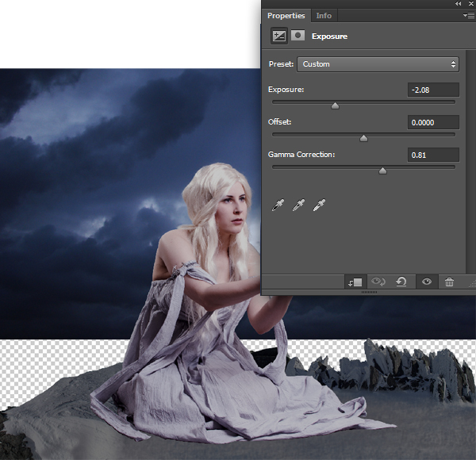Click the Exposure slider handle
Image resolution: width=476 pixels, height=460 pixels.
335,105
